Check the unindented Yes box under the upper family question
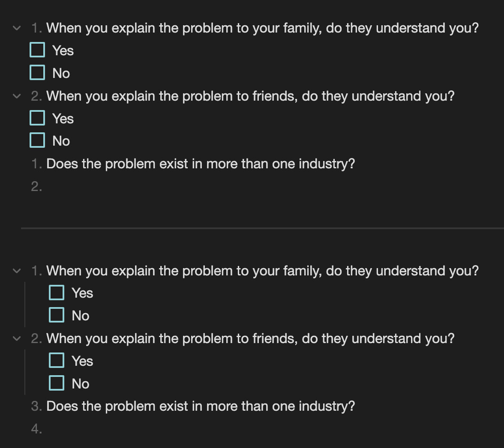Screen dimensions: 504x448 click(x=37, y=50)
